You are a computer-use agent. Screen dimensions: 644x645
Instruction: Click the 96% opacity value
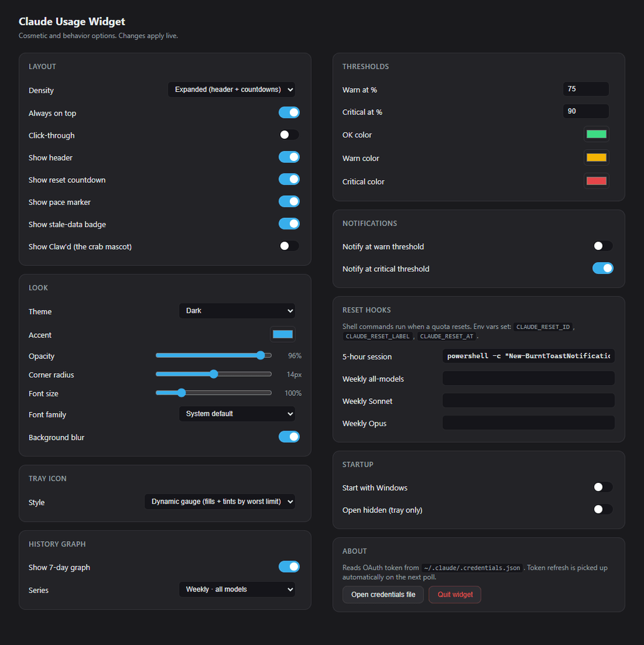[x=295, y=356]
